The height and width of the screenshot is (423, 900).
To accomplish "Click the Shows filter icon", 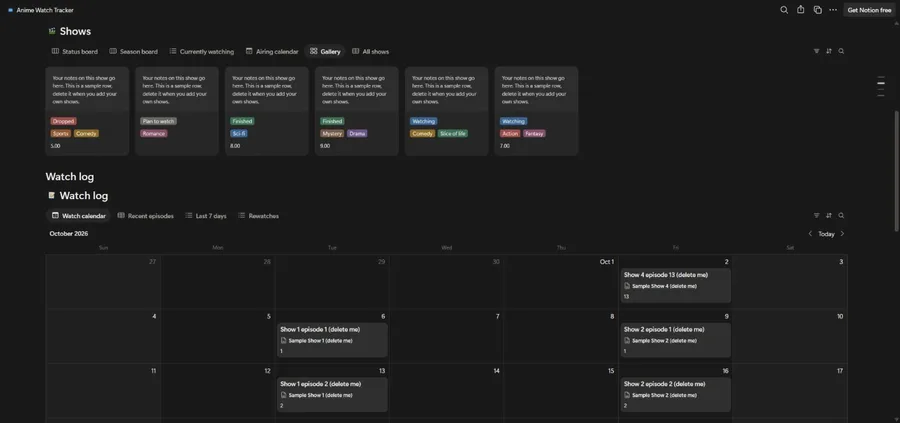I will click(x=816, y=51).
